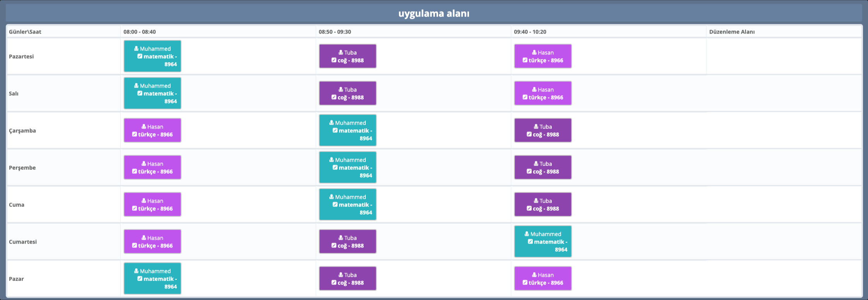Click the 08:50 - 09:30 column header
Screen dimensions: 868x300
point(335,32)
